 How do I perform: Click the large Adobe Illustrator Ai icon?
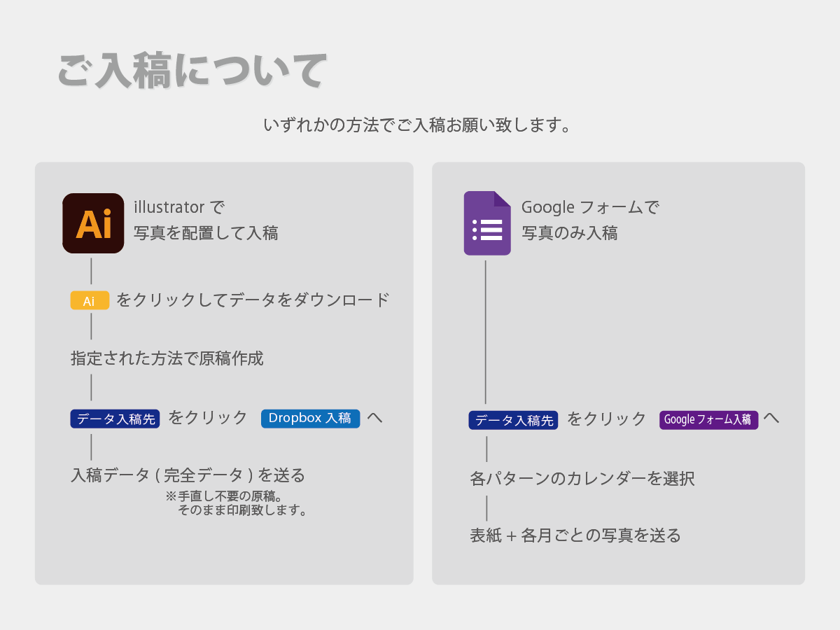pos(93,223)
